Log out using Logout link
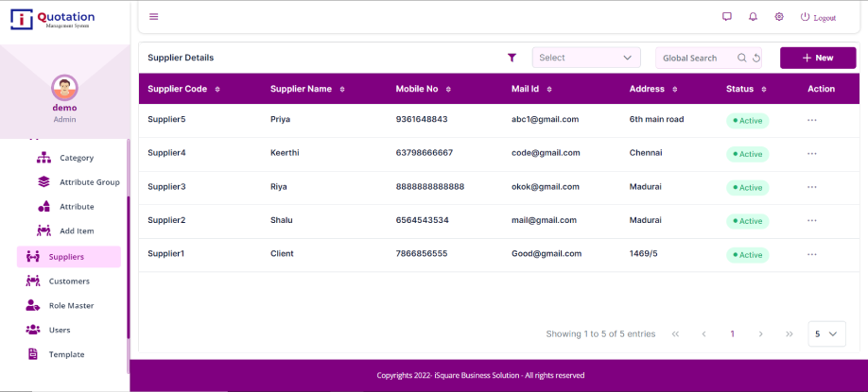The height and width of the screenshot is (392, 868). click(x=818, y=17)
